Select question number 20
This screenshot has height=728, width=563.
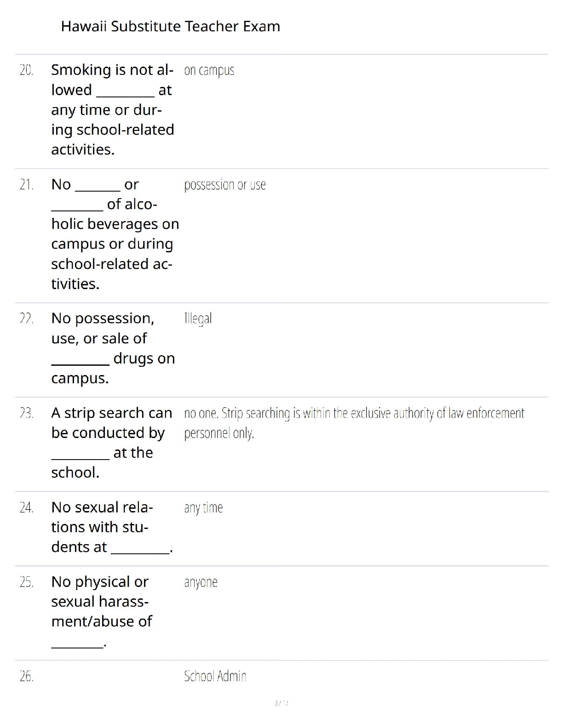coord(27,70)
